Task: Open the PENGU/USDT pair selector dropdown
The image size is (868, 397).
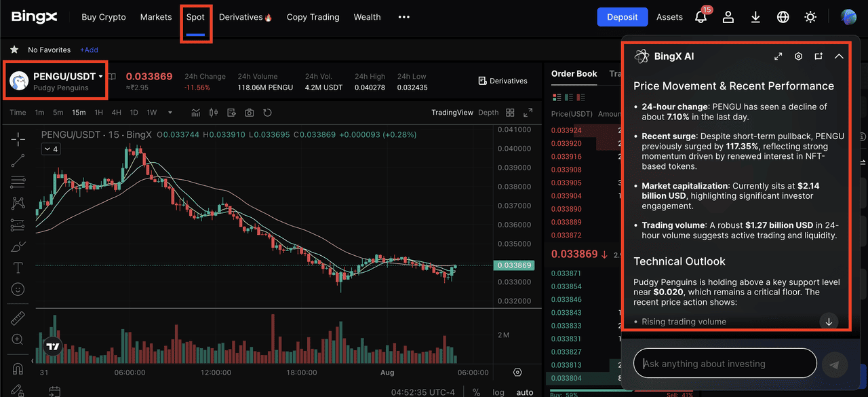Action: click(x=67, y=76)
